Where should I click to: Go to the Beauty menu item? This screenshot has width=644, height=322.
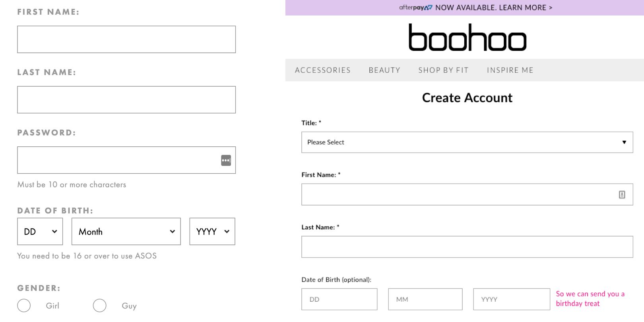[384, 70]
